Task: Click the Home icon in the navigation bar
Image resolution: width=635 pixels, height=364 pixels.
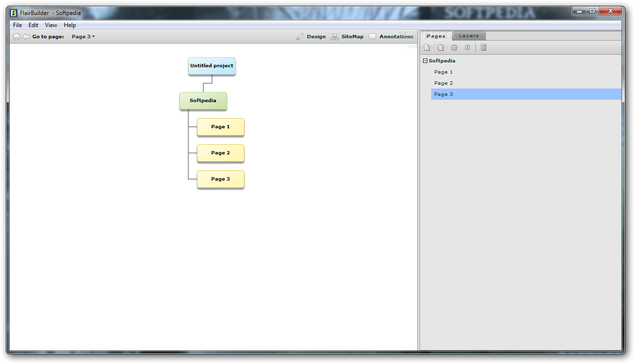Action: pos(16,36)
